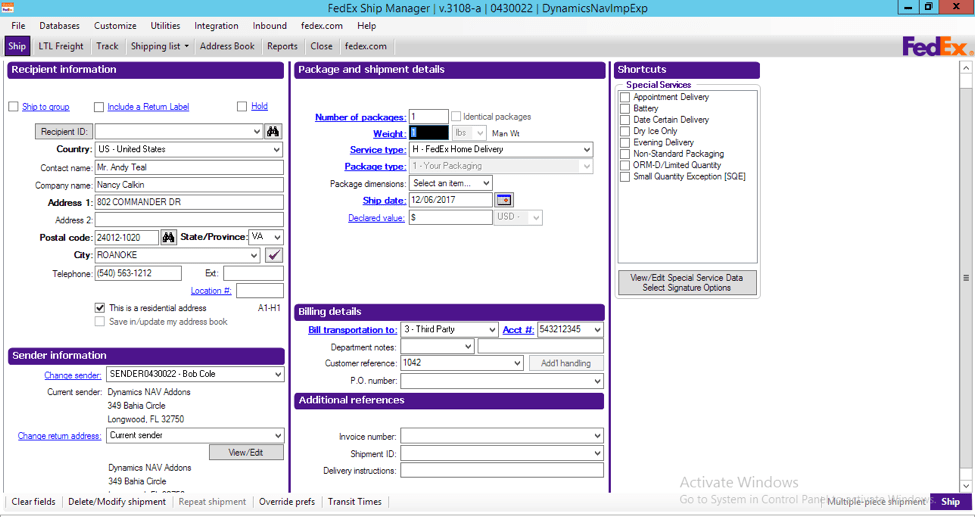Click the Declared value link
Viewport: 975px width, 517px height.
[376, 218]
